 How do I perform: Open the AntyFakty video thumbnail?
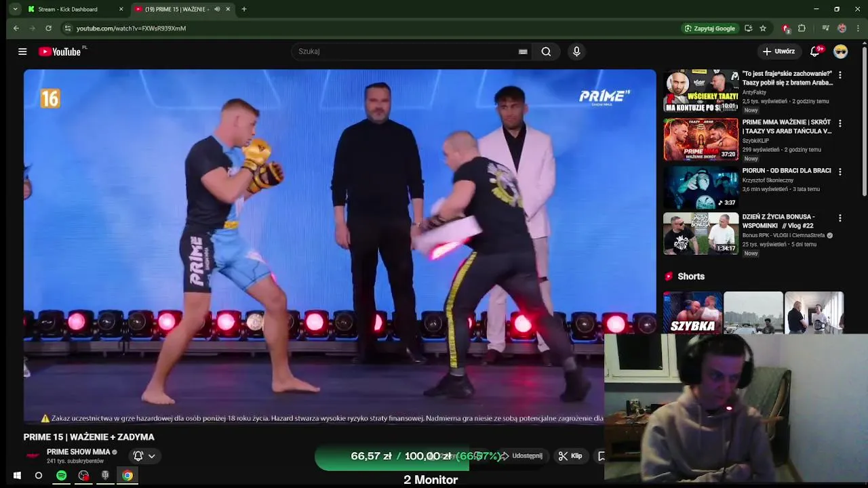point(701,91)
